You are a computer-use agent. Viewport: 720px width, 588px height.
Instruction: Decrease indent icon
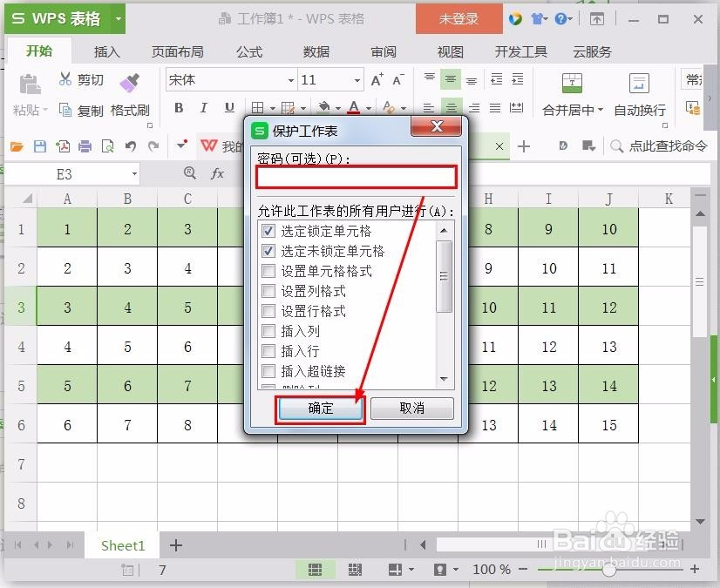[x=496, y=79]
